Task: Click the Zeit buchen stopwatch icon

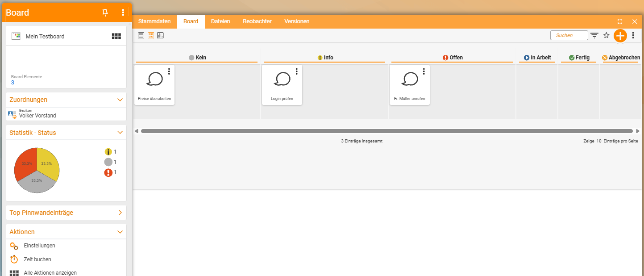Action: click(x=14, y=259)
